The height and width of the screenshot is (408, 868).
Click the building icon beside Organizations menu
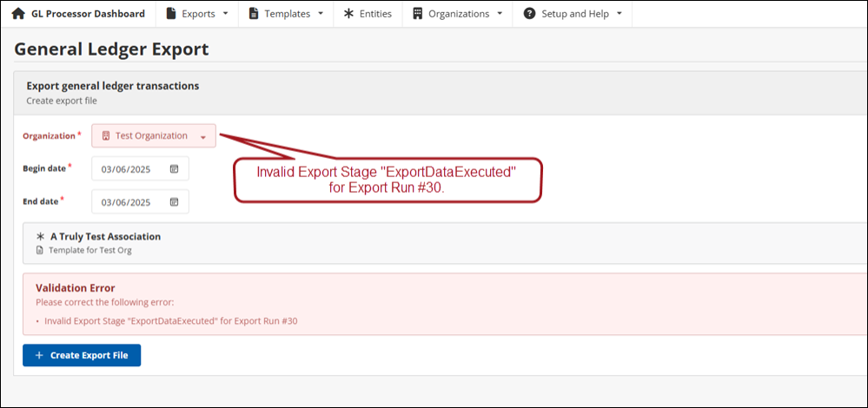coord(417,14)
